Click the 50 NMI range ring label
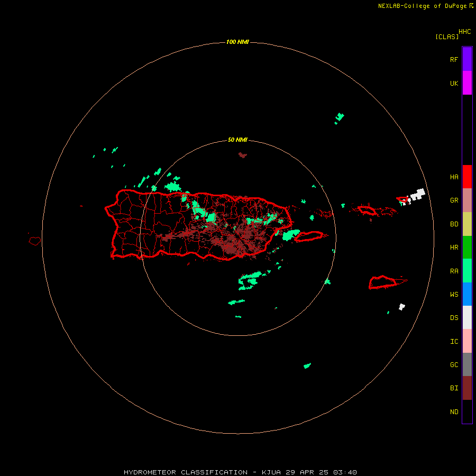 pyautogui.click(x=237, y=140)
